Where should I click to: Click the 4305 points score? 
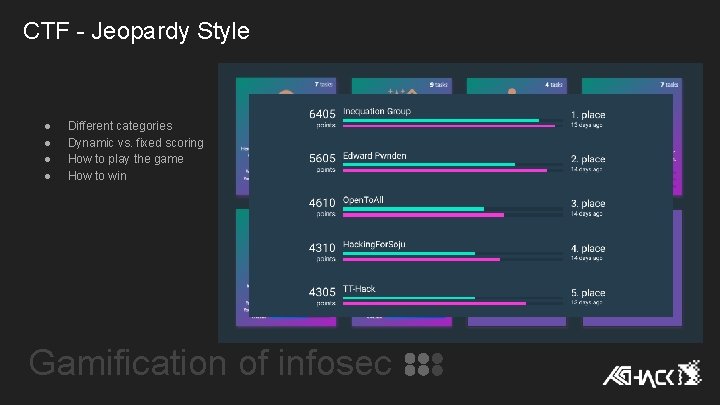click(322, 292)
